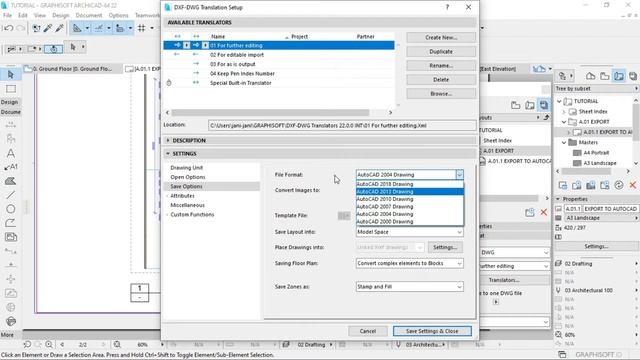Select the Open Options settings page
640x360 pixels.
pos(188,177)
